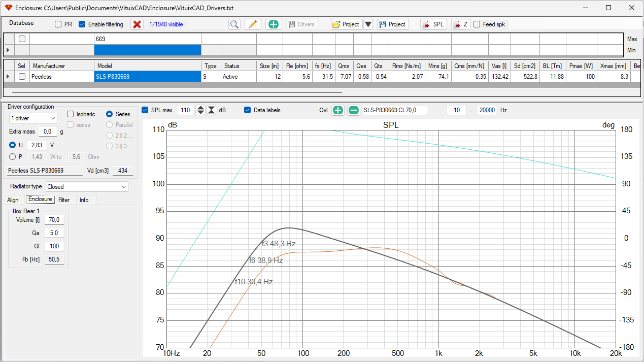The height and width of the screenshot is (362, 644).
Task: Sort by the Manufacturer column header
Action: [x=62, y=66]
